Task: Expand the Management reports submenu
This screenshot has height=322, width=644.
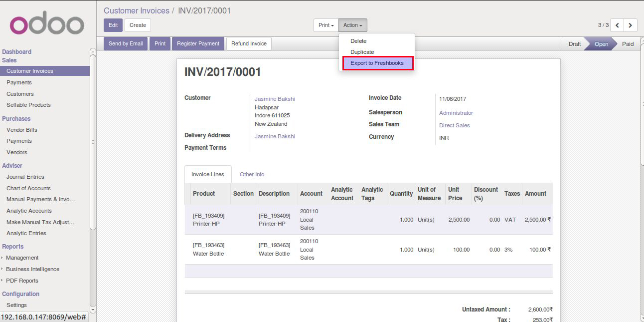Action: [x=22, y=258]
